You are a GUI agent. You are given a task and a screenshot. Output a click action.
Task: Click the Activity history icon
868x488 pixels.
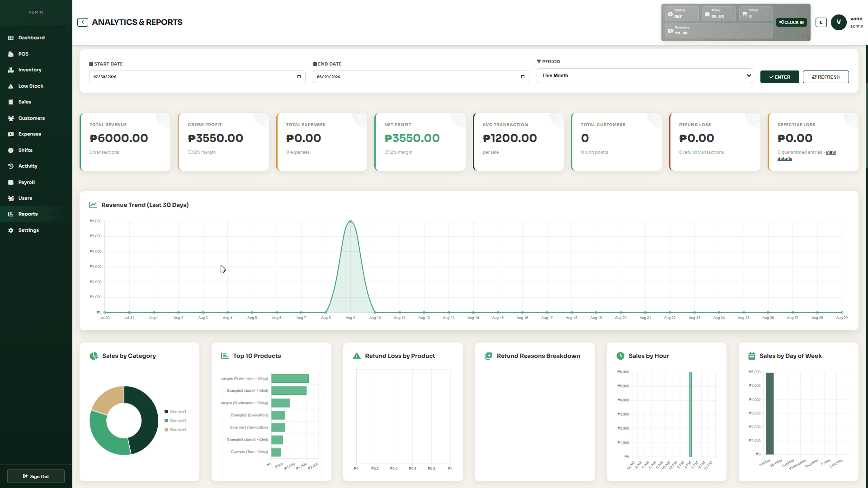point(11,166)
